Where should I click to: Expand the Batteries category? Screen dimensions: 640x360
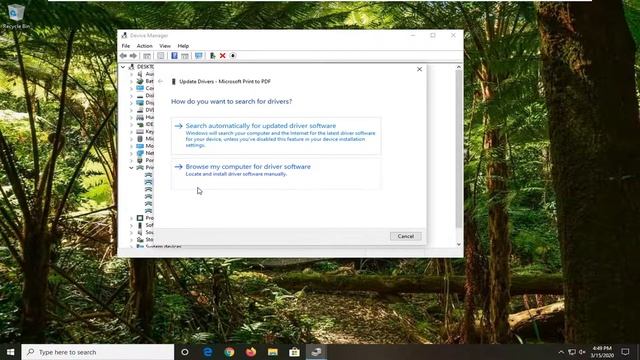[131, 81]
